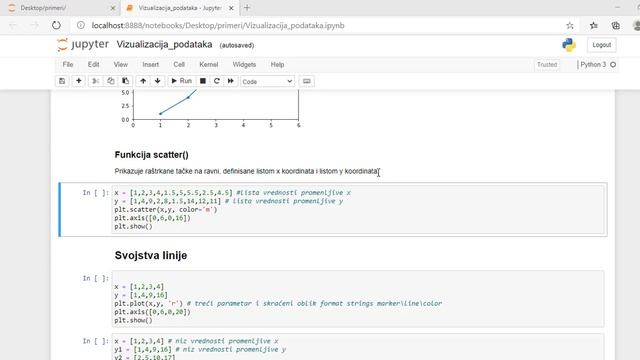This screenshot has height=360, width=640.
Task: Open the View menu
Action: coord(120,64)
